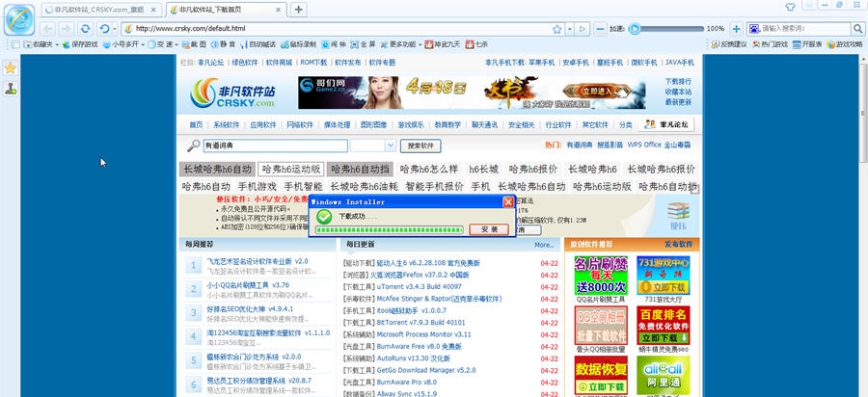The height and width of the screenshot is (397, 868).
Task: Click the 发布软件 link
Action: pyautogui.click(x=678, y=244)
